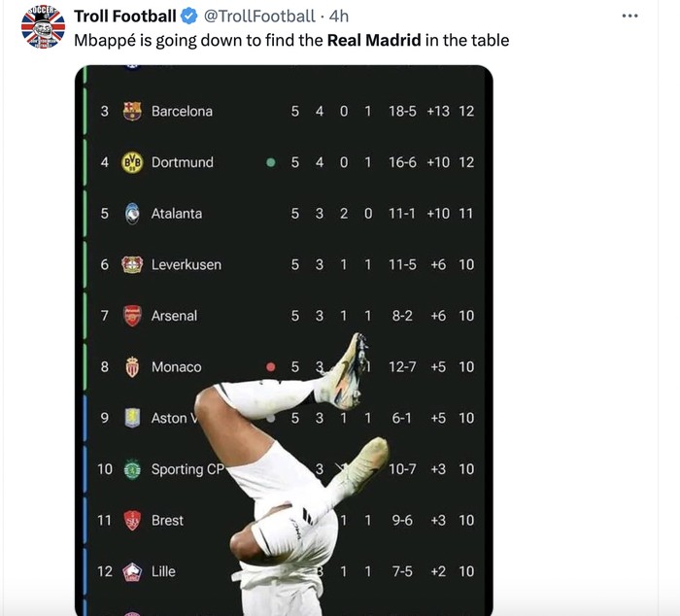Select the Atalanta team crest
This screenshot has width=680, height=616.
pos(132,214)
